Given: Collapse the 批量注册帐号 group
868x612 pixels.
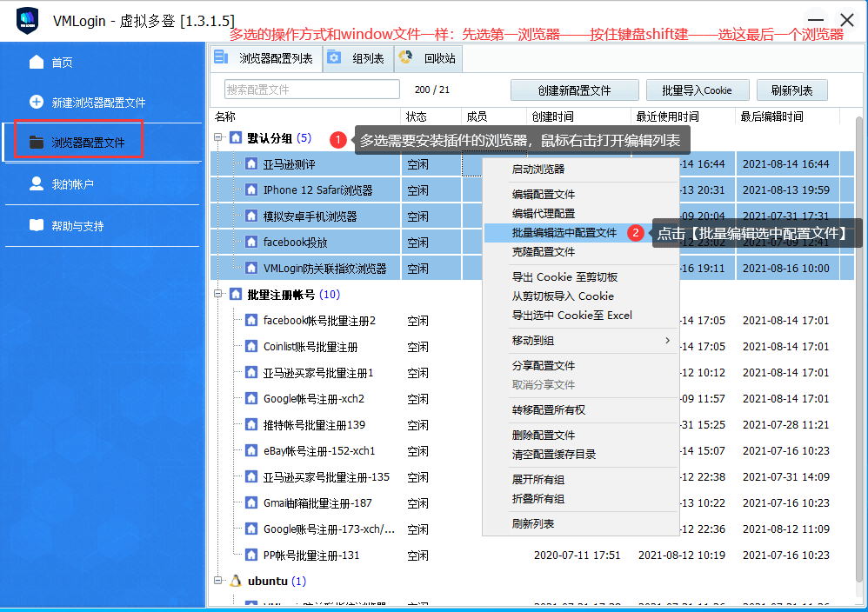Looking at the screenshot, I should [x=218, y=294].
